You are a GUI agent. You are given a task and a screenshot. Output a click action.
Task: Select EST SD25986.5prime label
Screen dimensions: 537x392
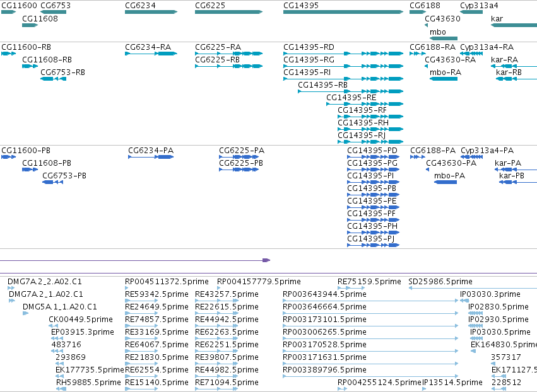coord(440,282)
